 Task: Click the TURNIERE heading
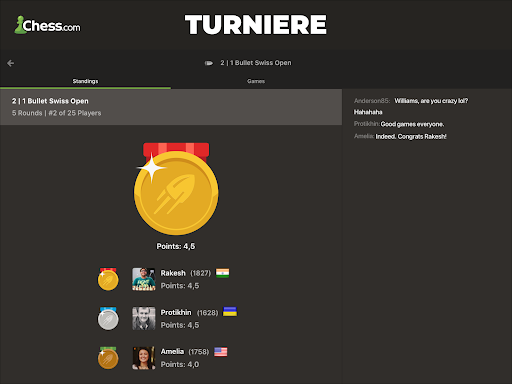[x=256, y=25]
